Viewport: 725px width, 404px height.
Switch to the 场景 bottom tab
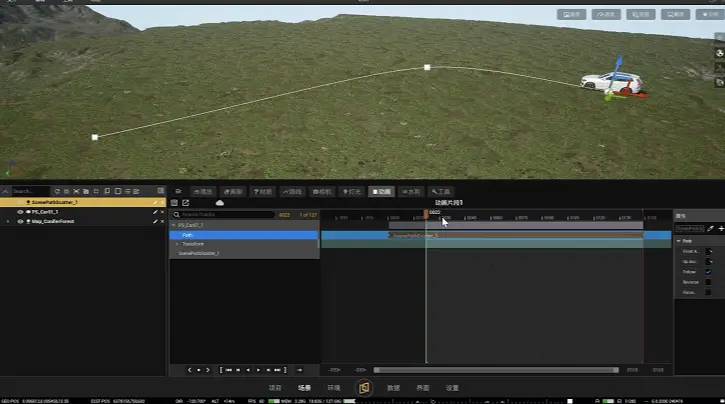pos(304,388)
